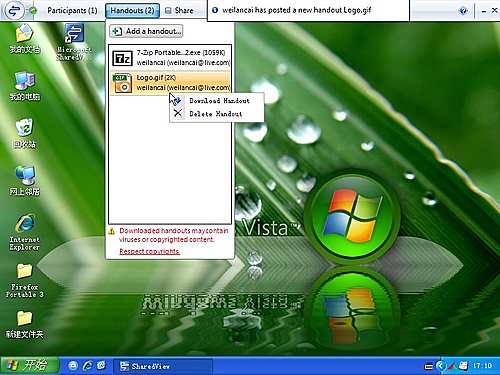
Task: Click the Add a handout button
Action: pos(146,31)
